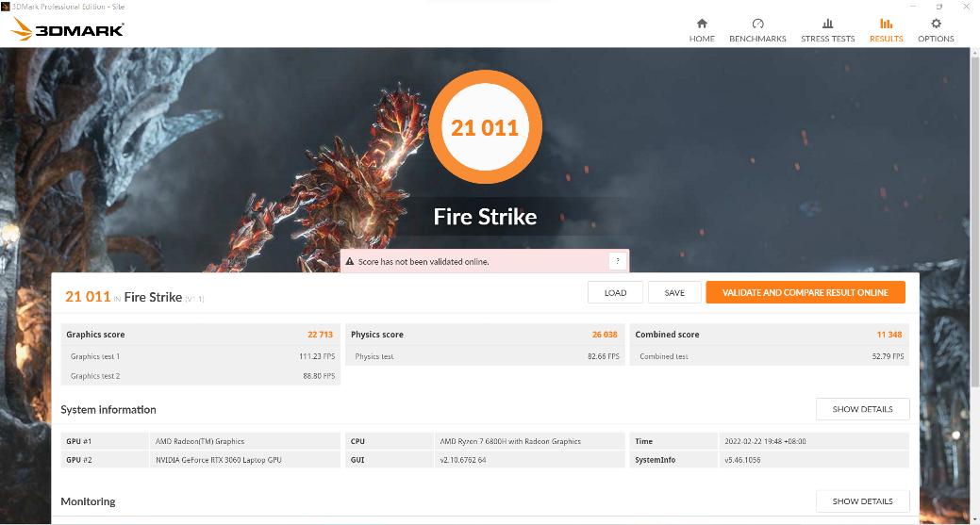Viewport: 980px width, 525px height.
Task: Click the Physics score label
Action: [x=377, y=335]
